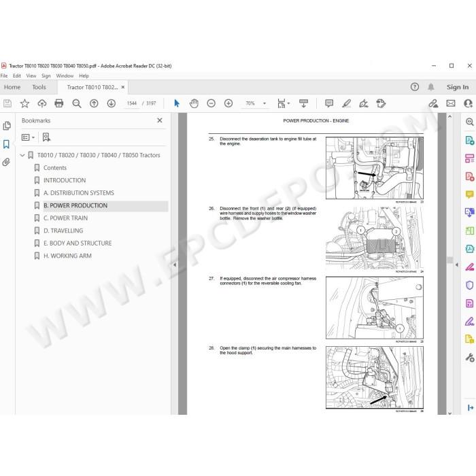The height and width of the screenshot is (476, 476).
Task: Open H. WORKING ARM bookmark
Action: point(67,256)
